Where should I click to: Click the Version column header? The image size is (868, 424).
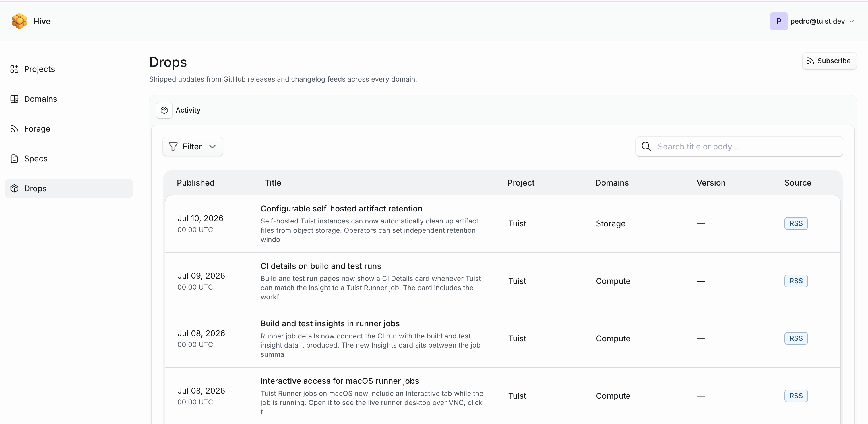click(x=711, y=183)
